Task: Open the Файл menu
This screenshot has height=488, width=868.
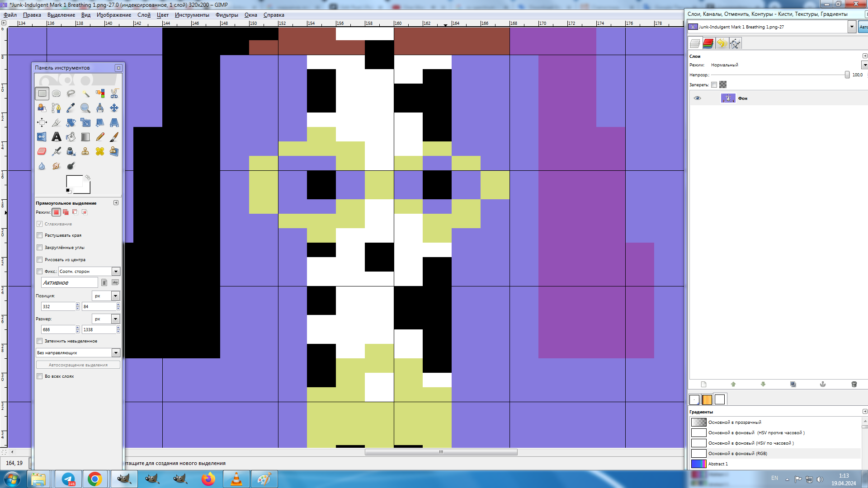Action: point(10,15)
